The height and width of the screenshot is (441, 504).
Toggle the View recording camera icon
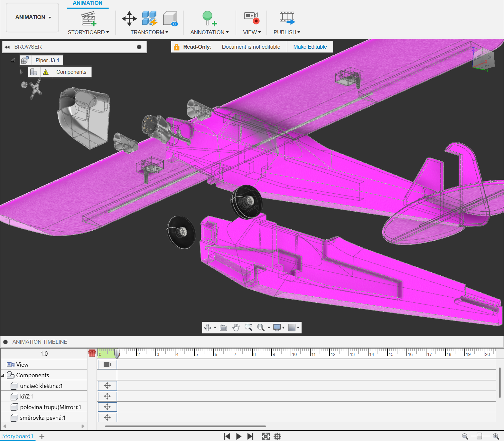click(252, 18)
